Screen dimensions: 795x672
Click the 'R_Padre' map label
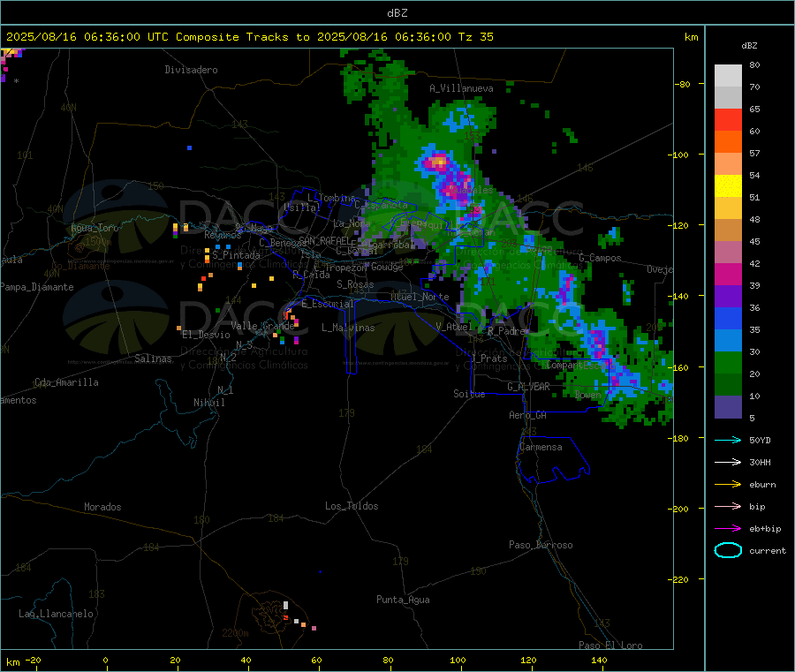506,331
